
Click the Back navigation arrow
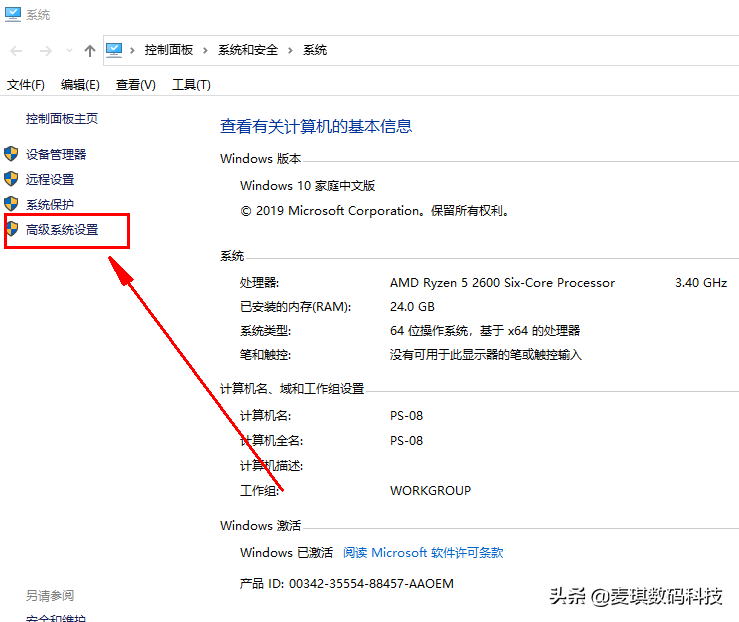(x=16, y=50)
